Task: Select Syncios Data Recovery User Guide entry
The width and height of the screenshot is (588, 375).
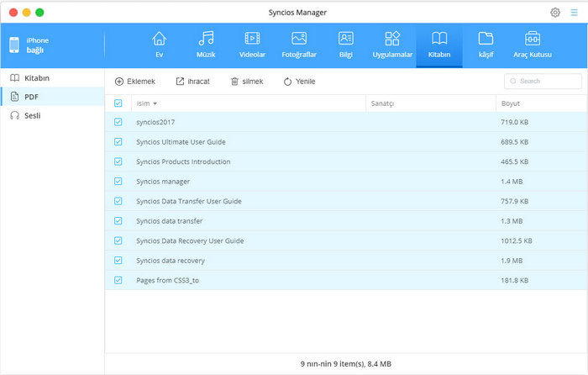Action: click(190, 240)
